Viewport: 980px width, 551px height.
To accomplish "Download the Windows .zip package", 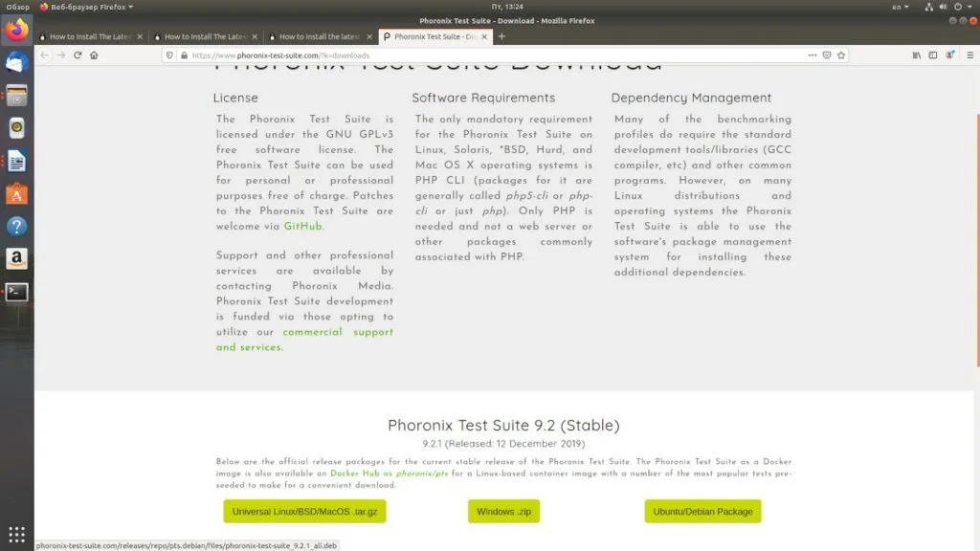I will [x=503, y=511].
